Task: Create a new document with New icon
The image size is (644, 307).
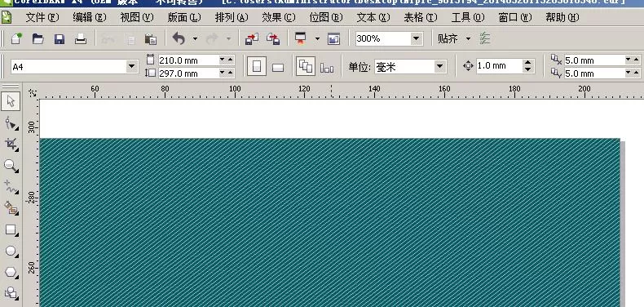Action: pyautogui.click(x=16, y=39)
